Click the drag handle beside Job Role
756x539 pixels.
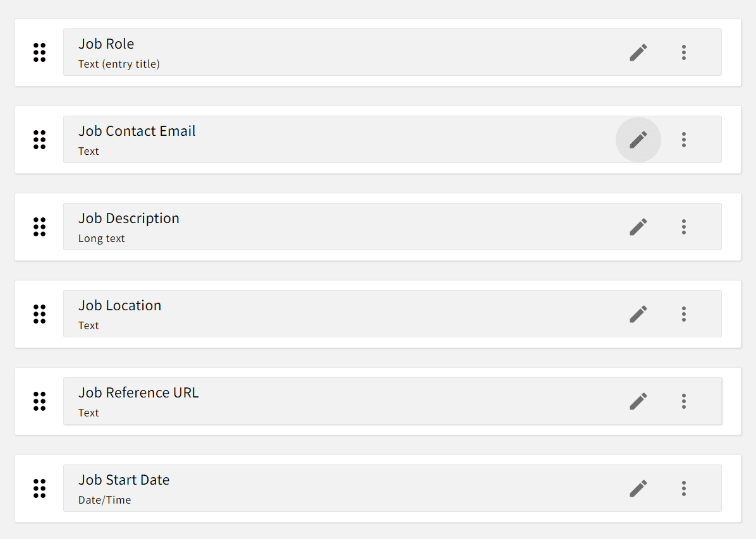[39, 52]
